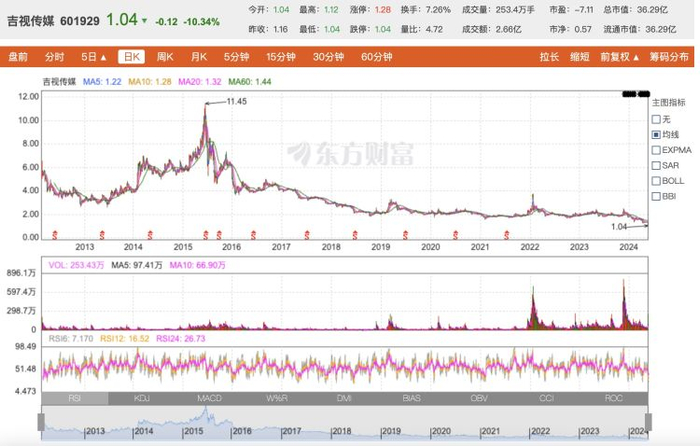
Task: Click the 缩短 shrink chart button
Action: (579, 57)
